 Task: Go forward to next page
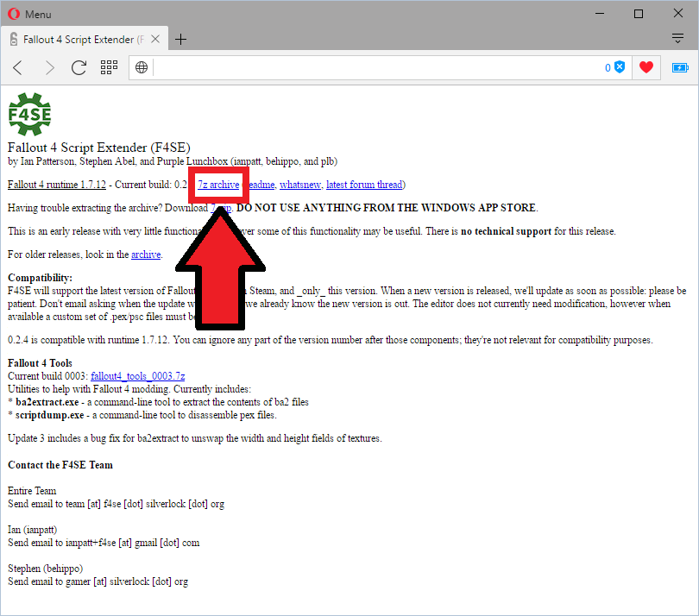(49, 68)
